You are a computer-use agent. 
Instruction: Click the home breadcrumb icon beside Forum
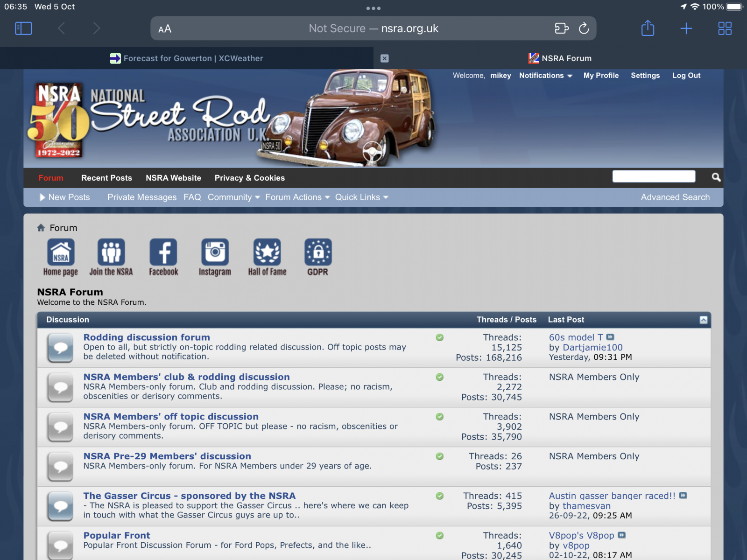(x=41, y=228)
